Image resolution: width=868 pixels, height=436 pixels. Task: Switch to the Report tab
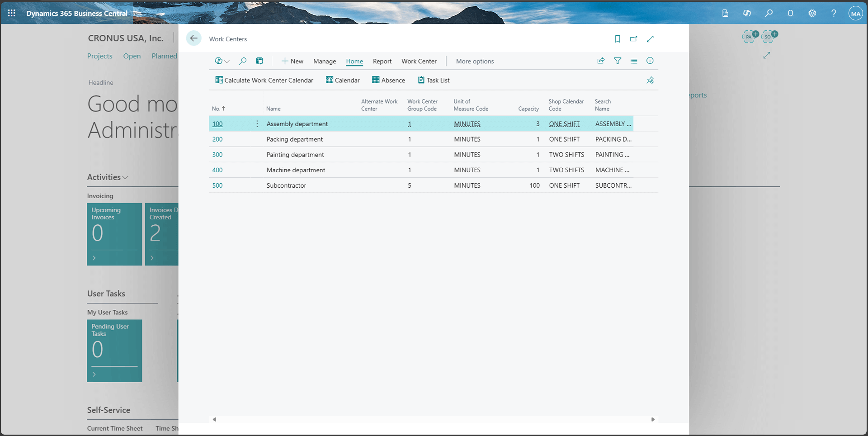tap(382, 61)
